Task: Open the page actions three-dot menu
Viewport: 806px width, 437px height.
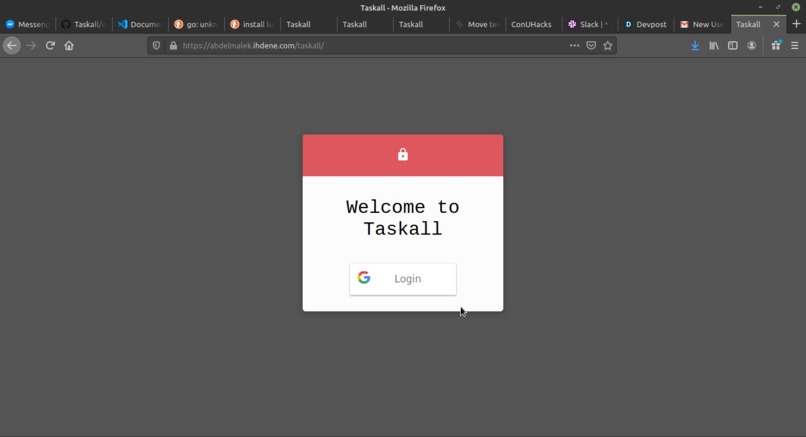Action: tap(574, 45)
